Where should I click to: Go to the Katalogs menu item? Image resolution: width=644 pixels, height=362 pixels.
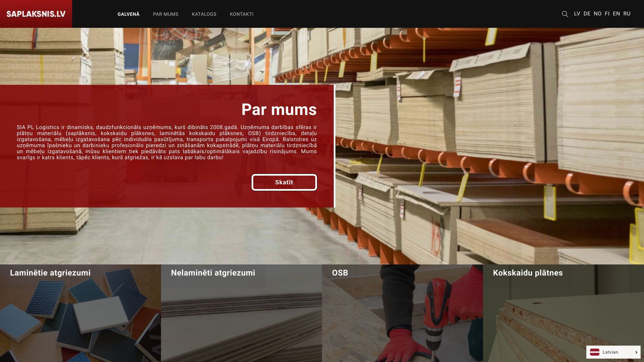pos(204,14)
